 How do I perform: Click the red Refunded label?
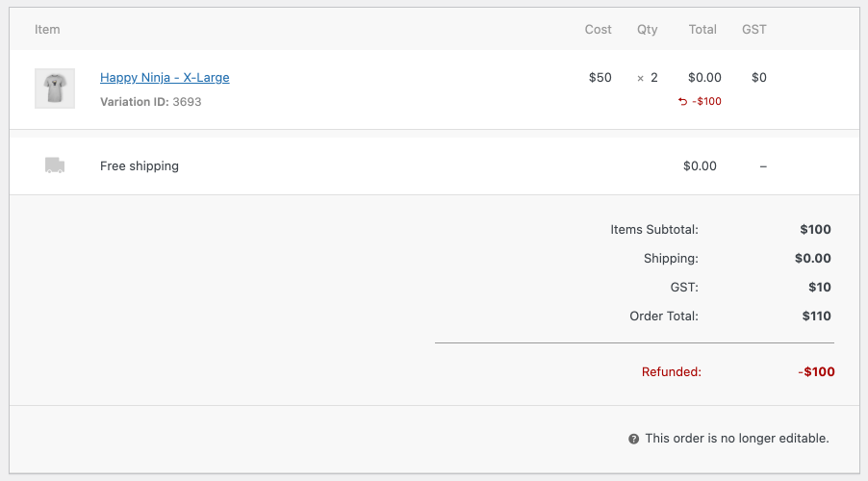click(x=671, y=371)
